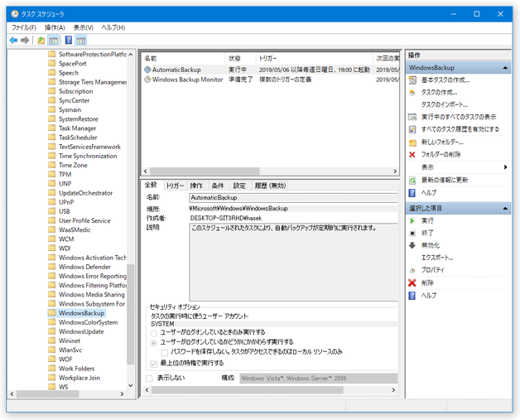Select UpdateOrchestrator folder in tree
This screenshot has width=520, height=420.
tap(85, 193)
